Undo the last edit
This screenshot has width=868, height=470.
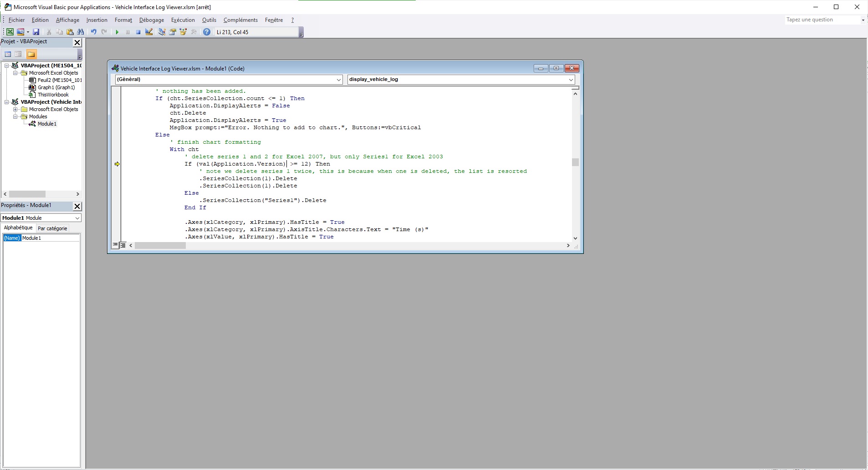click(x=93, y=32)
